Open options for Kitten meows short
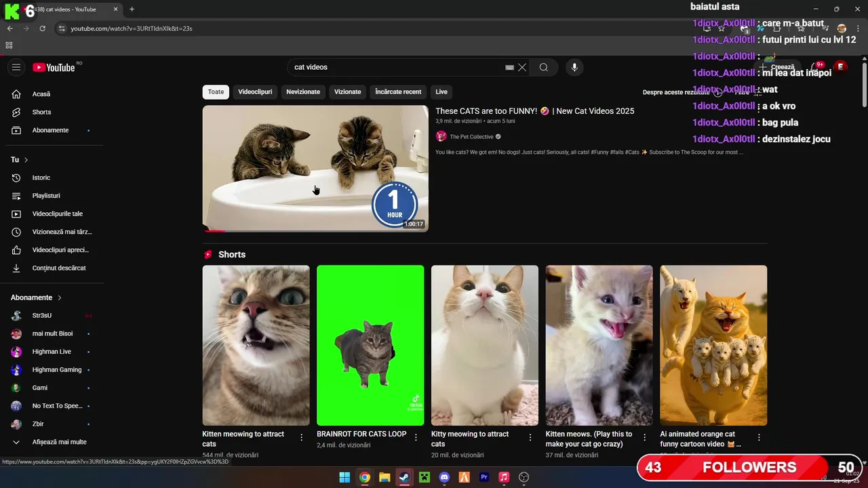 pyautogui.click(x=645, y=438)
